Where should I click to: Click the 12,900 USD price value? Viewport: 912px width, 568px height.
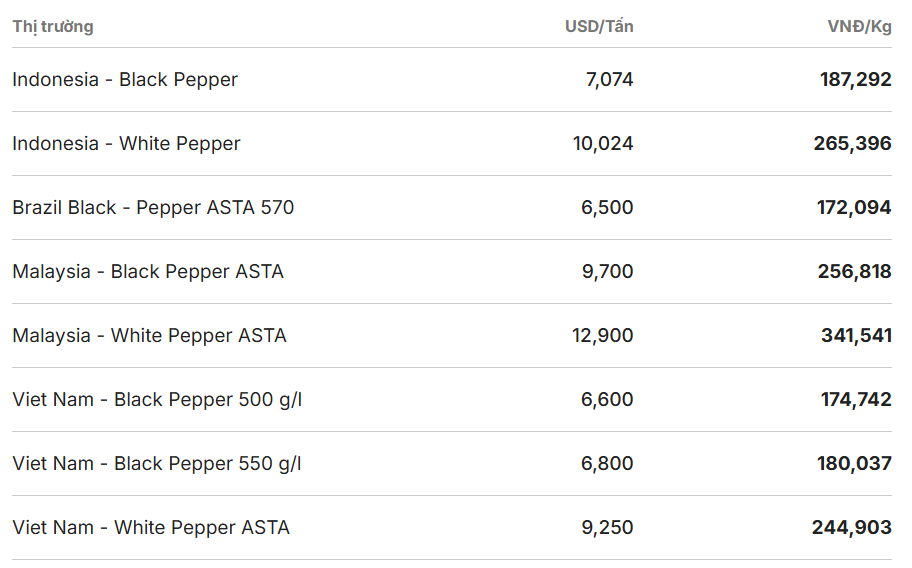click(x=603, y=335)
